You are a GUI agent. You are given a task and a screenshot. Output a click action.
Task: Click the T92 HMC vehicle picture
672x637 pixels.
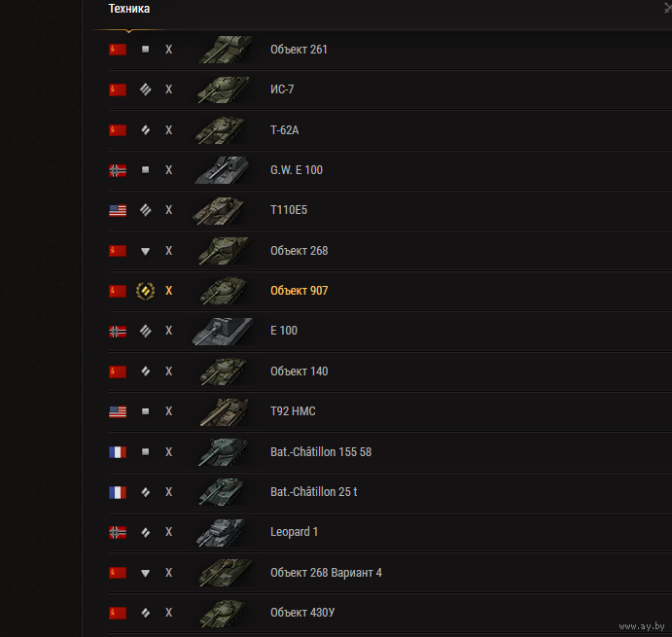pos(224,412)
